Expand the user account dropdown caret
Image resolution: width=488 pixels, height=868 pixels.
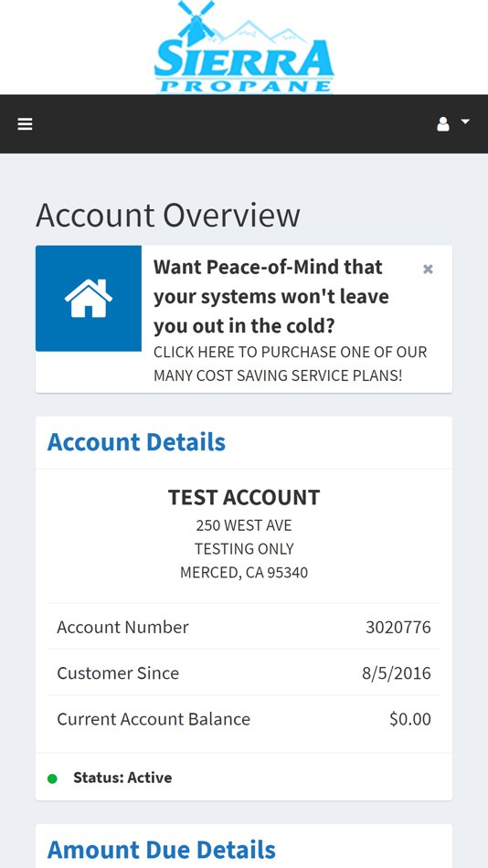465,122
